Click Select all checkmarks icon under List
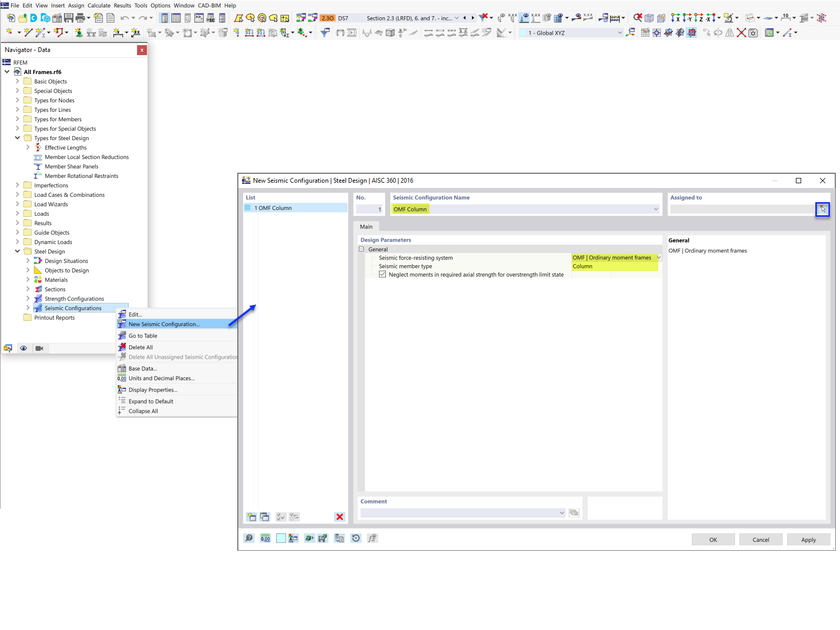Viewport: 840px width, 630px height. coord(281,517)
